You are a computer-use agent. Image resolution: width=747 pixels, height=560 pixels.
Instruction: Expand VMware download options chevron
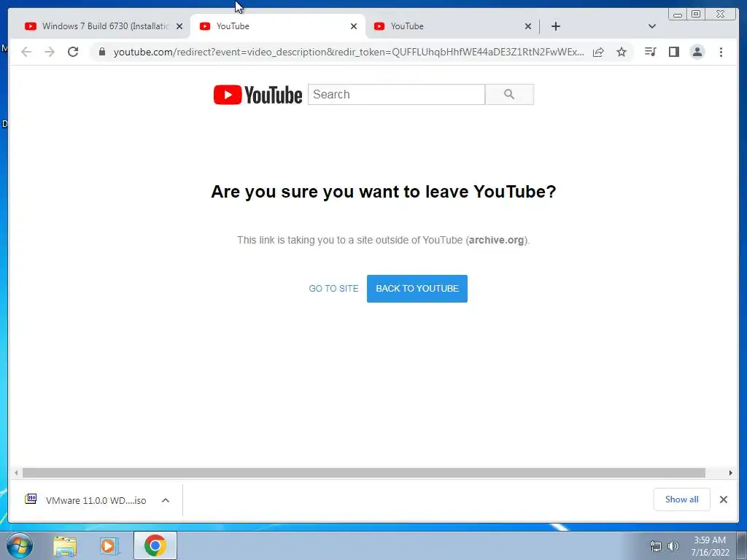(166, 500)
